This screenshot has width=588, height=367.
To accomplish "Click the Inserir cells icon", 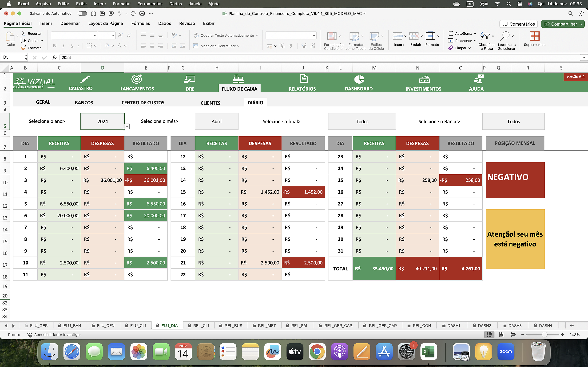I will pos(397,36).
